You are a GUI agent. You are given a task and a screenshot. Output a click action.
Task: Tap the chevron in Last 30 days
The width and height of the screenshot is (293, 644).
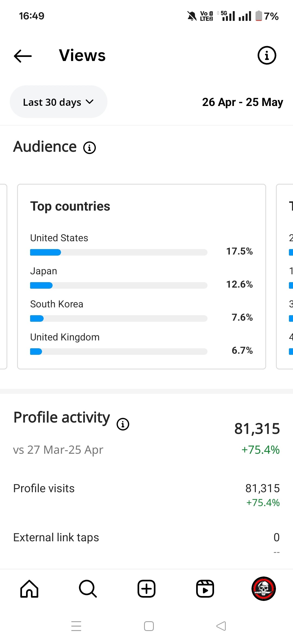pyautogui.click(x=90, y=102)
